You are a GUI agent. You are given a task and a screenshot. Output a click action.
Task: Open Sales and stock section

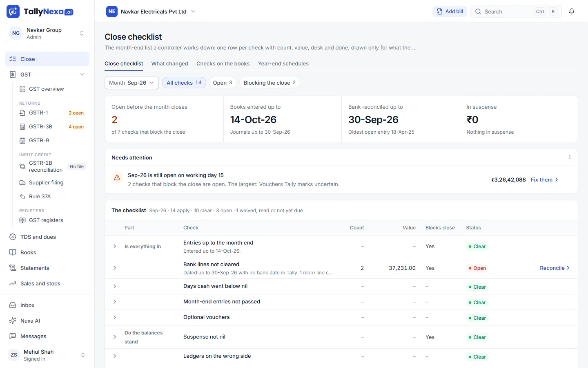click(47, 283)
